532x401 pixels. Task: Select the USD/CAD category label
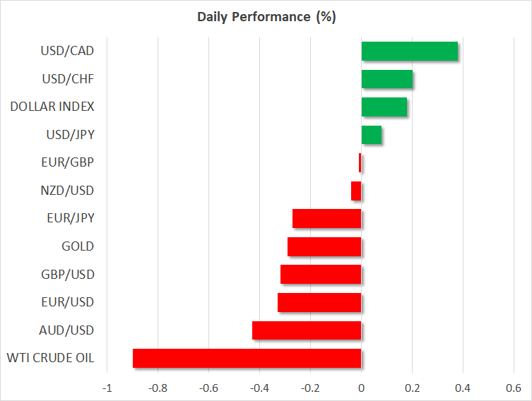tap(67, 51)
